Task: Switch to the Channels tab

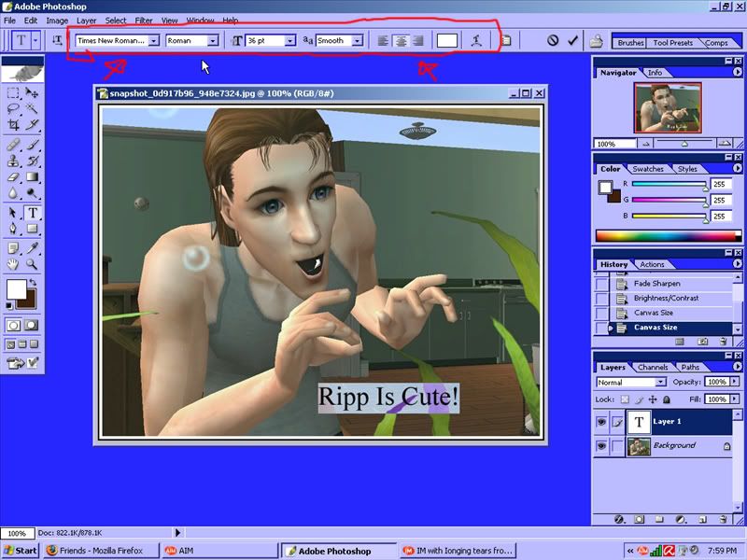Action: coord(652,367)
